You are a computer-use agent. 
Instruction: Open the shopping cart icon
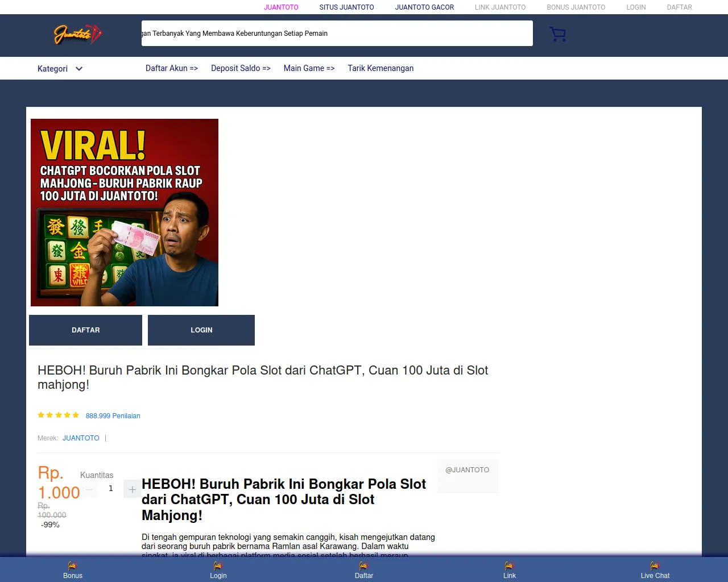click(558, 34)
